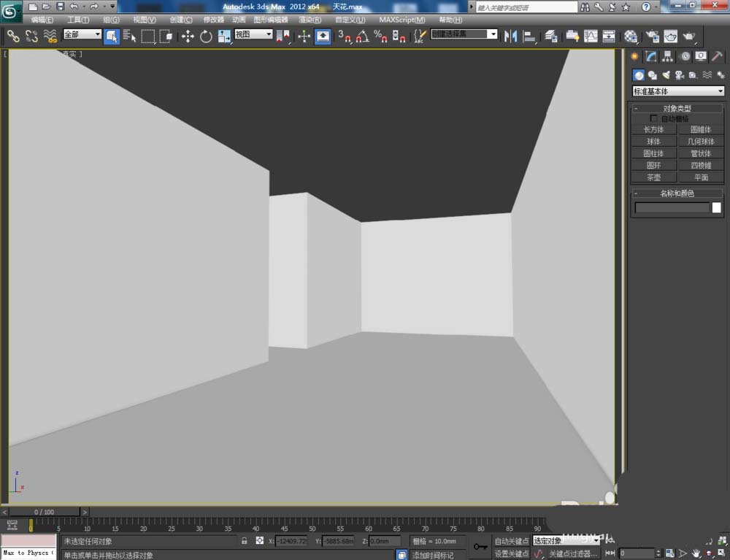
Task: Collapse the 对象类型 rollout
Action: 677,108
